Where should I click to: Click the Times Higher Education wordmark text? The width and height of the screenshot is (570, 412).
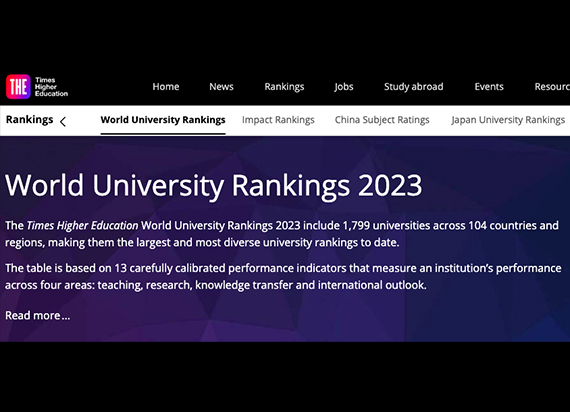click(51, 87)
